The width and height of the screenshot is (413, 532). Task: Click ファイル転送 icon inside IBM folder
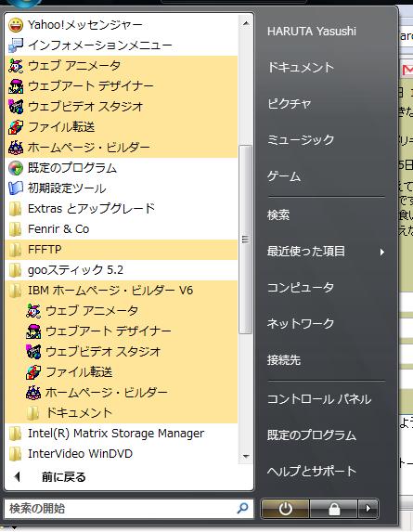pos(33,372)
